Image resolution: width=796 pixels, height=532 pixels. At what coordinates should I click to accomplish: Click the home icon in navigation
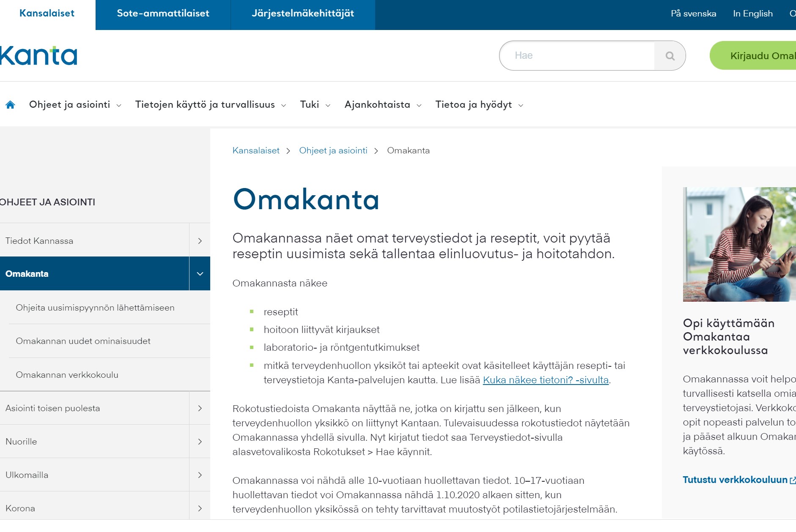pyautogui.click(x=10, y=105)
